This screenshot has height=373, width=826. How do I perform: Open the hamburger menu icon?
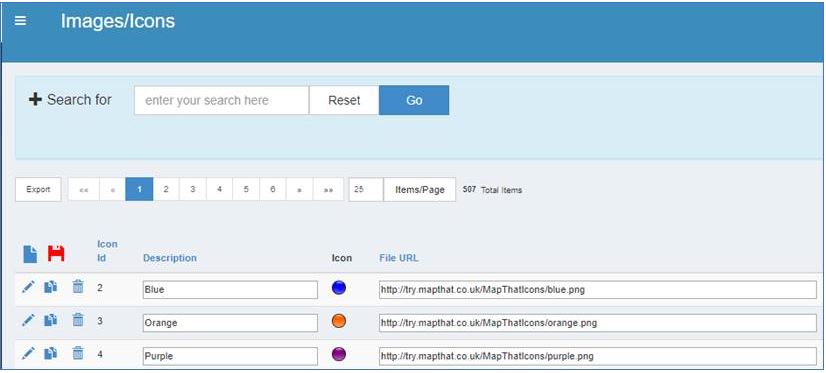point(21,21)
